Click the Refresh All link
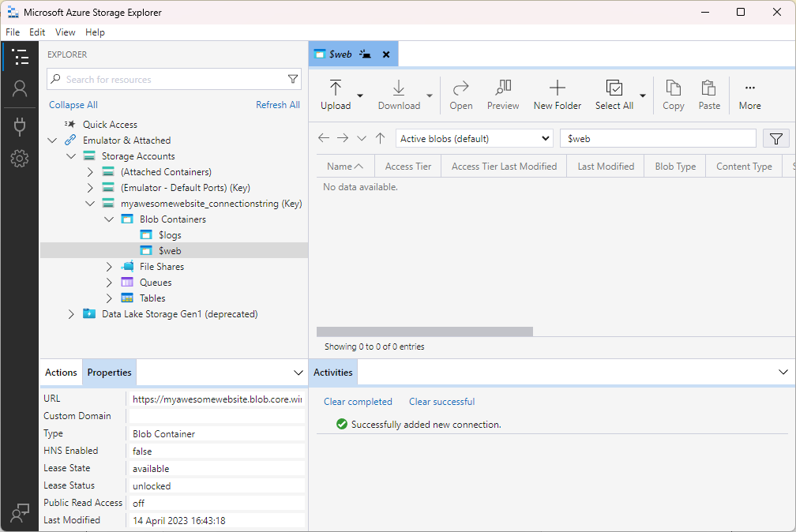796x532 pixels. click(278, 105)
